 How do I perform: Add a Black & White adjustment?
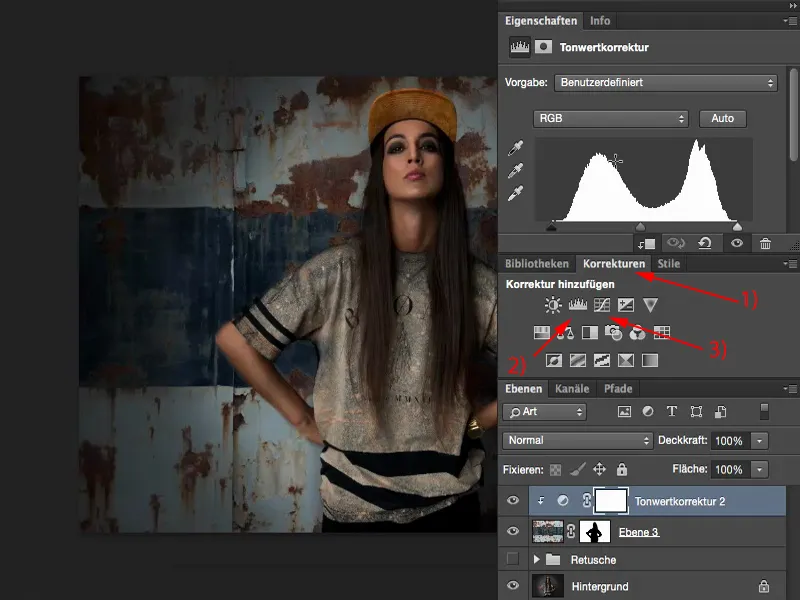(x=590, y=333)
